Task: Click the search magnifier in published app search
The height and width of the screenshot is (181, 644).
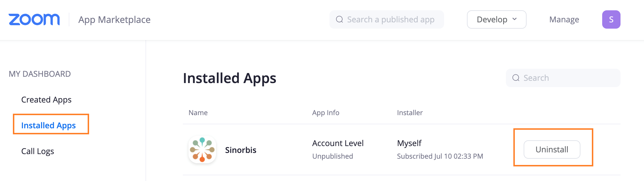Action: 340,19
